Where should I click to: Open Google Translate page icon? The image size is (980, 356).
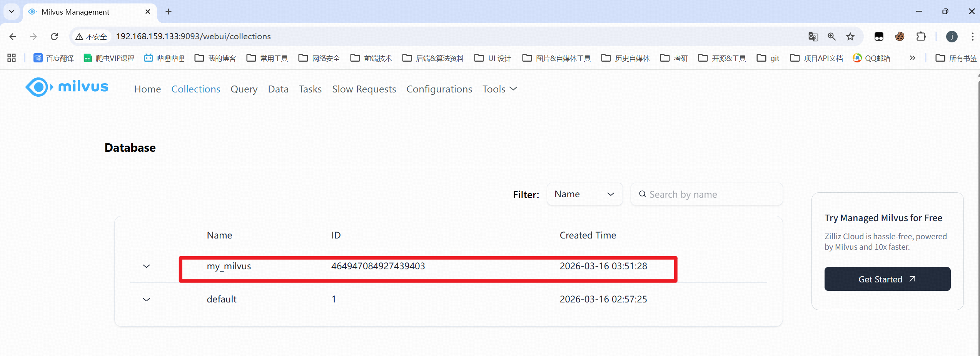point(813,37)
